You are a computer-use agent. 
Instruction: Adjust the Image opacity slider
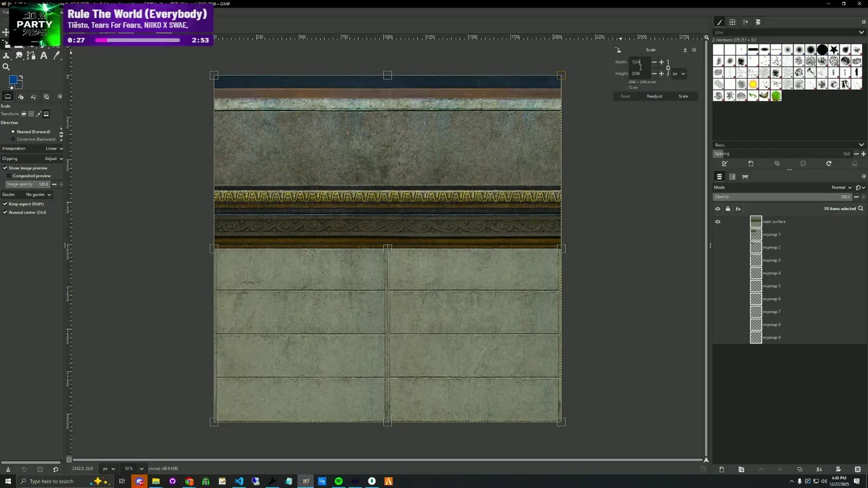(28, 184)
